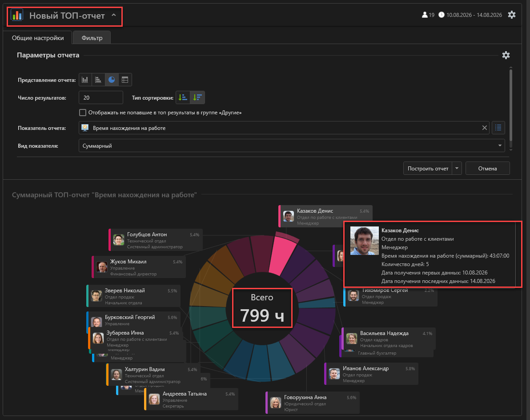Image resolution: width=530 pixels, height=420 pixels.
Task: Expand the arrow next to Построить отчет
Action: click(457, 169)
